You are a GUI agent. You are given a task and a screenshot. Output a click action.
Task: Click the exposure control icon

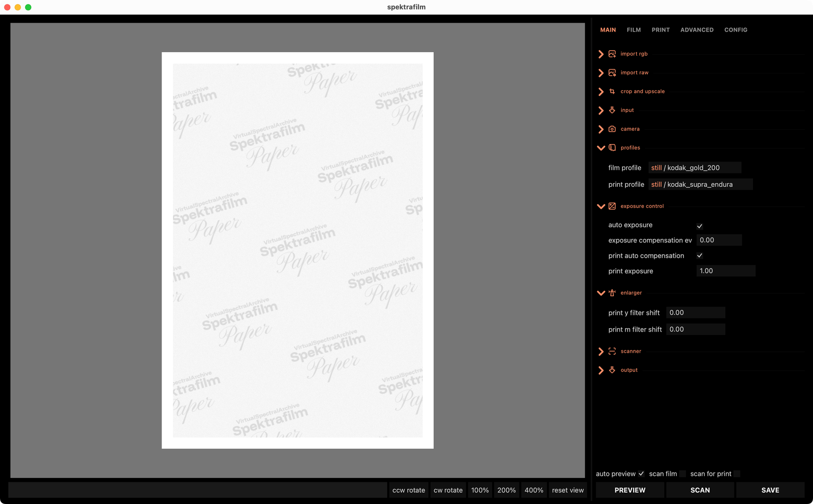612,206
